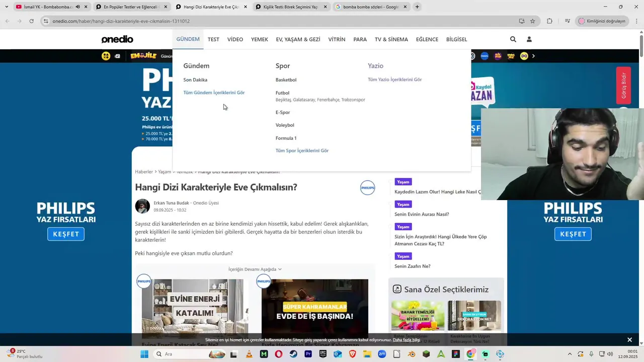This screenshot has width=644, height=362.
Task: Click the site information icon in address bar
Action: pos(46,21)
